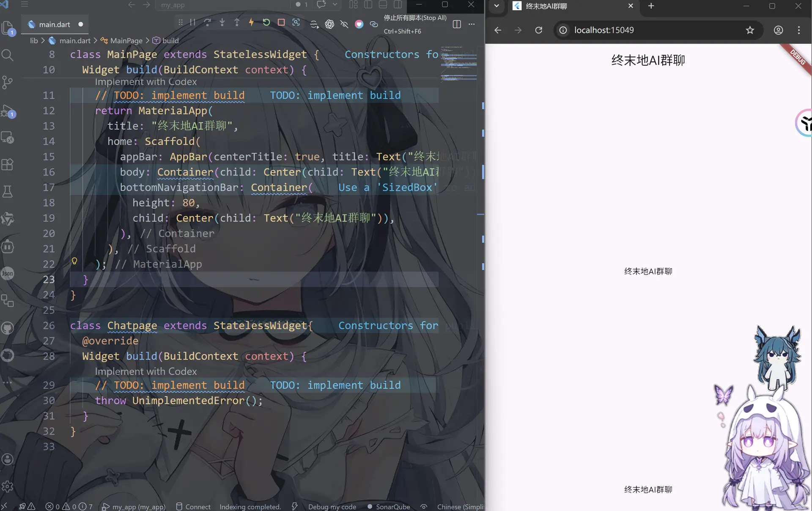Select the main.dart editor tab

click(x=54, y=25)
